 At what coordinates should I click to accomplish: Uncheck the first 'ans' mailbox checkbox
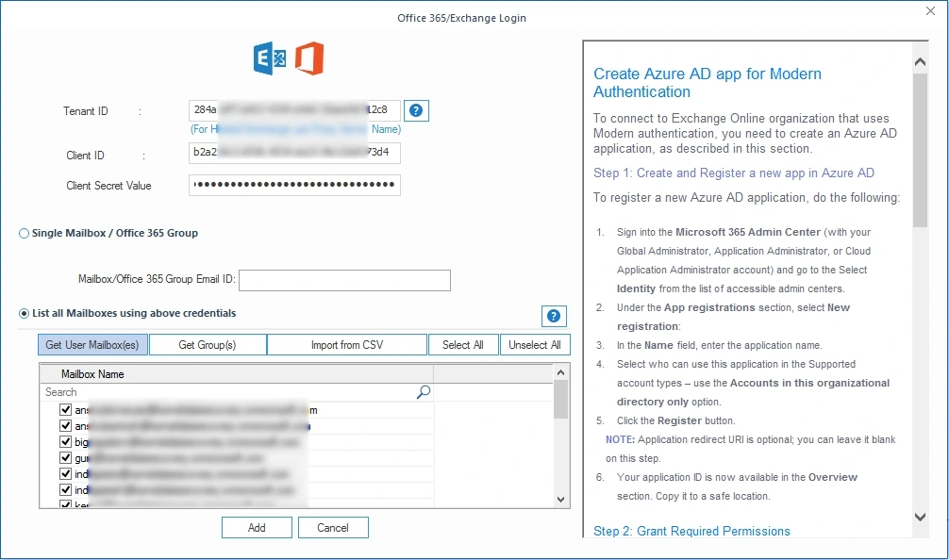tap(65, 409)
